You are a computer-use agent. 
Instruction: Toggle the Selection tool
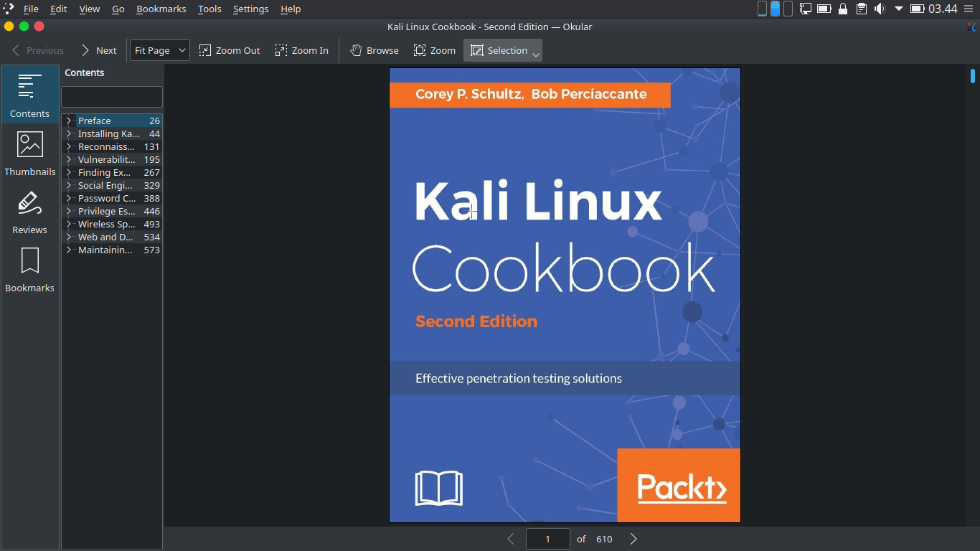tap(499, 50)
